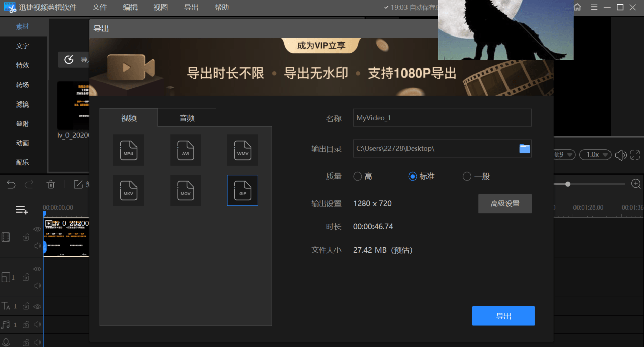Click the blue 导出 button
This screenshot has height=347, width=644.
click(503, 316)
